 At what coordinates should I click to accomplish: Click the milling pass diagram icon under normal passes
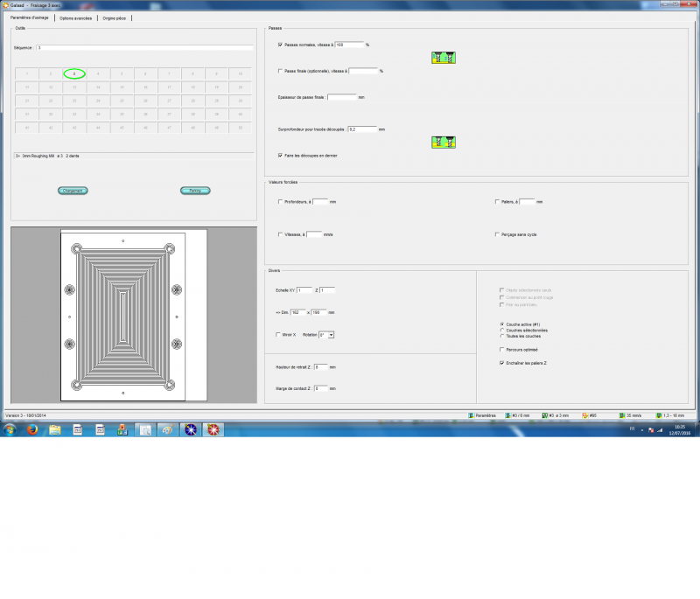[x=444, y=58]
